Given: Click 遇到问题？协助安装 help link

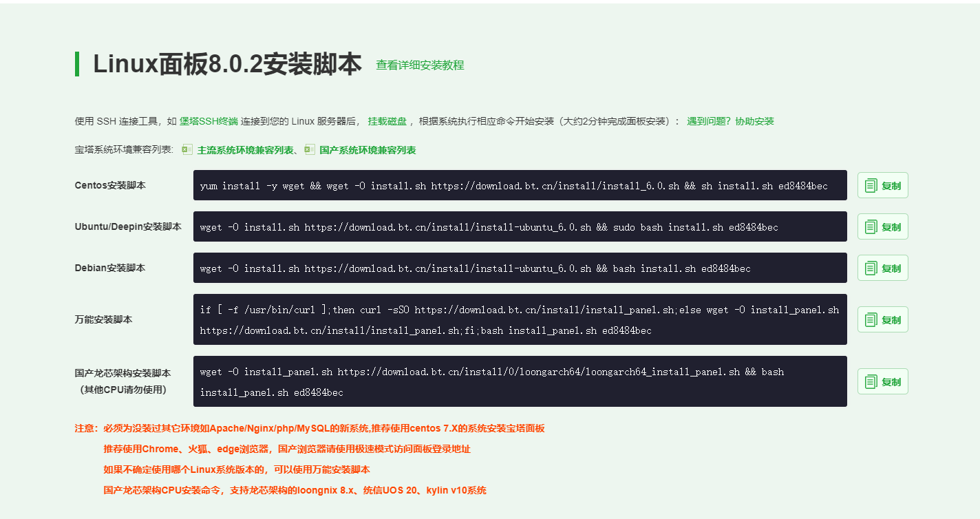Looking at the screenshot, I should pyautogui.click(x=730, y=121).
